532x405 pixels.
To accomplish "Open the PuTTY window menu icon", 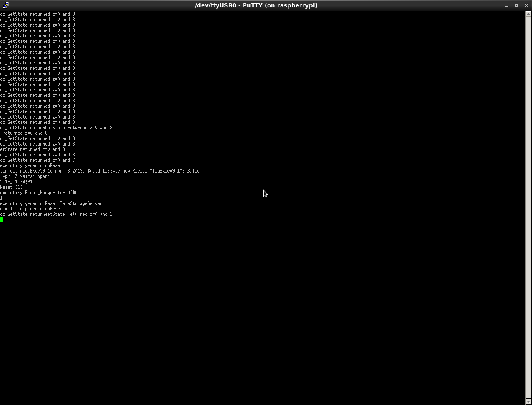I will [x=6, y=5].
